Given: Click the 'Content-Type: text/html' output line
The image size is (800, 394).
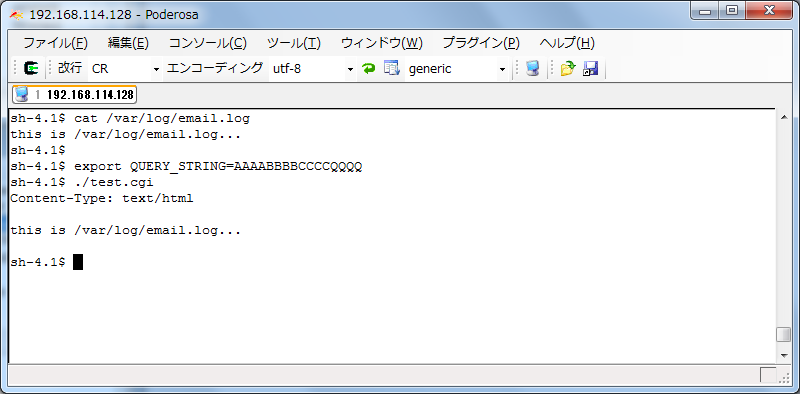Looking at the screenshot, I should 102,198.
